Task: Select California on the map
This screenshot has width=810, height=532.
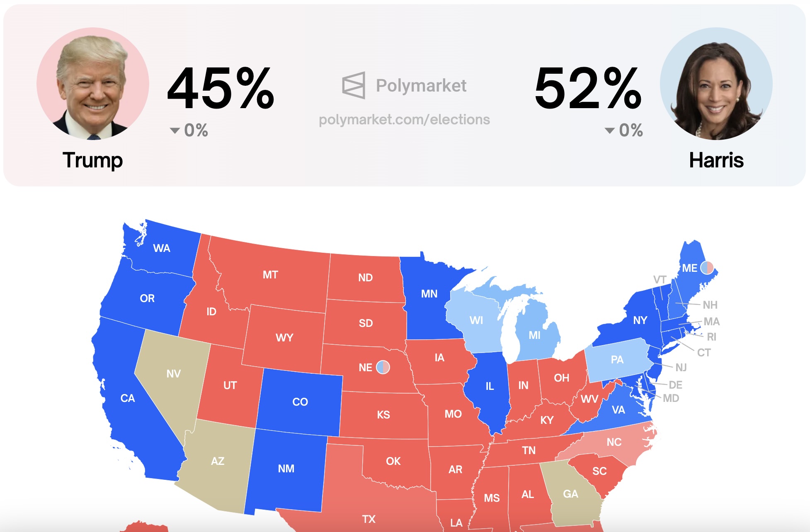Action: 128,398
